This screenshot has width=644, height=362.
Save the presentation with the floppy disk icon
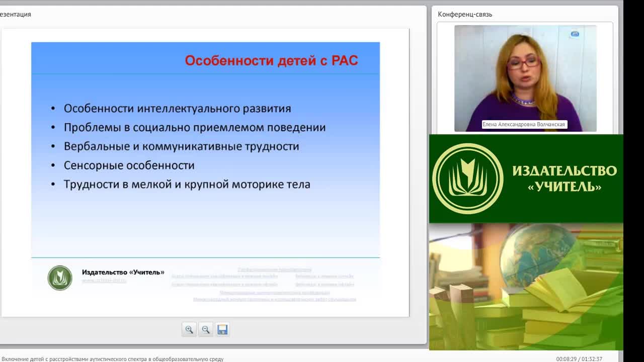coord(222,329)
